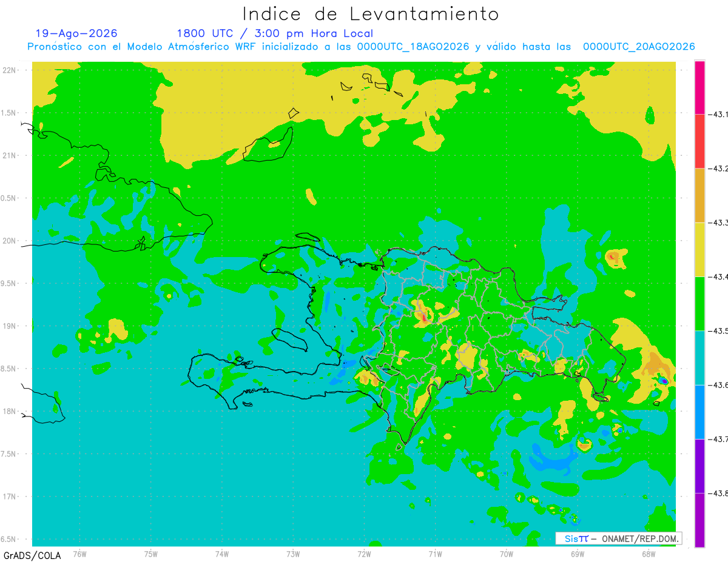Click the longitude label '71W'
728x562 pixels.
[435, 553]
